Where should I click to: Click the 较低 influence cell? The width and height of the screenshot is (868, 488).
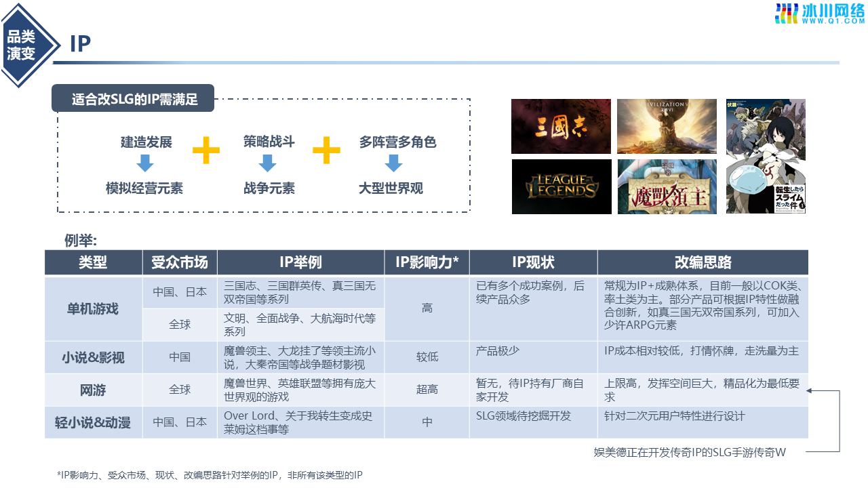click(427, 357)
